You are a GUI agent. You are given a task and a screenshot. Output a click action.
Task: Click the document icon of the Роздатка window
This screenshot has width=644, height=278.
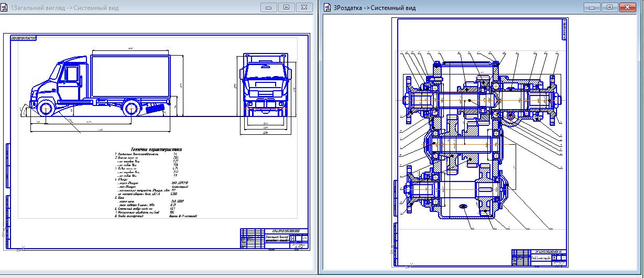point(328,7)
